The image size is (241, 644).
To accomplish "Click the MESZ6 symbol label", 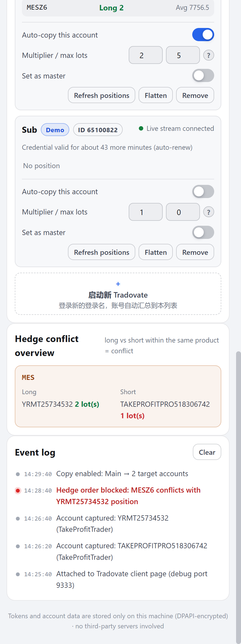I will tap(37, 7).
